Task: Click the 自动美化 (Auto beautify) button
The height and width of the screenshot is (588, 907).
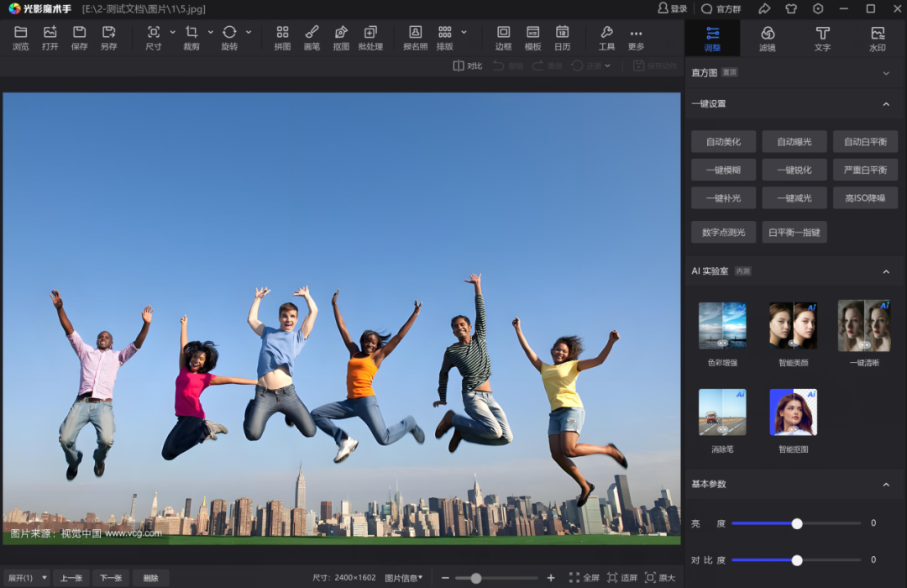Action: tap(723, 142)
